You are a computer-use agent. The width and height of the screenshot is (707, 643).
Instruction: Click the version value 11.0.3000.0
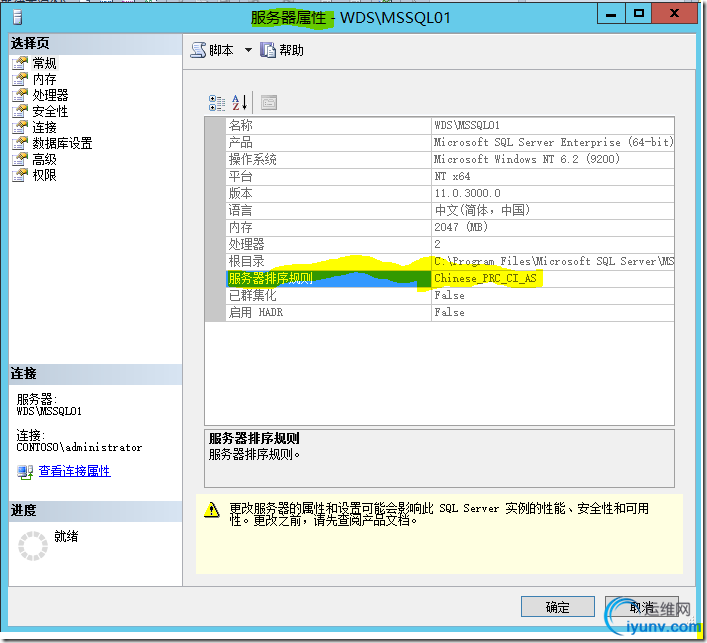point(467,193)
